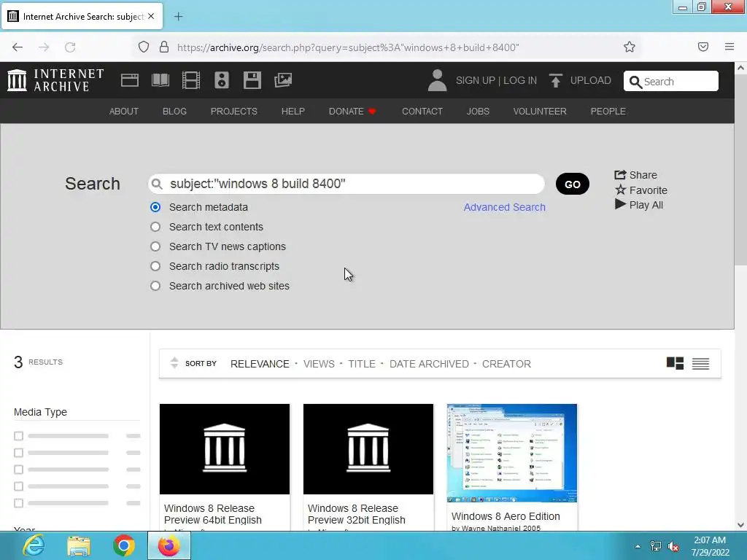Open the Firefox hamburger menu
This screenshot has width=747, height=560.
pyautogui.click(x=729, y=47)
